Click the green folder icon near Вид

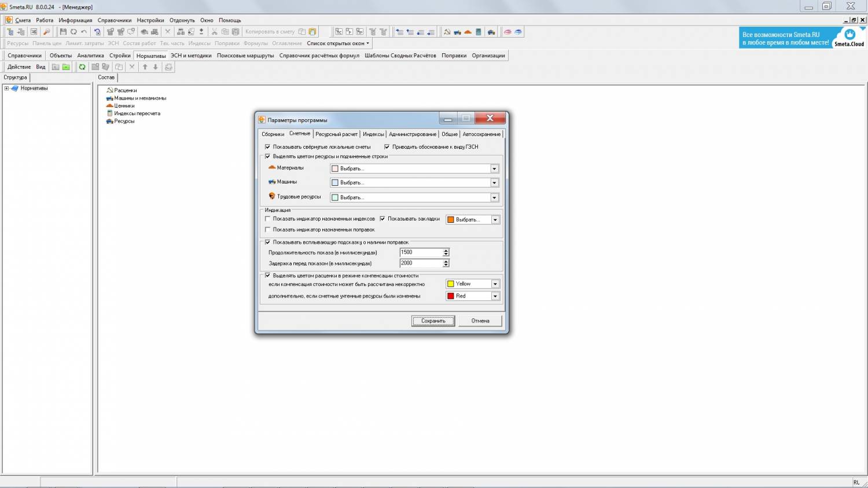click(66, 67)
